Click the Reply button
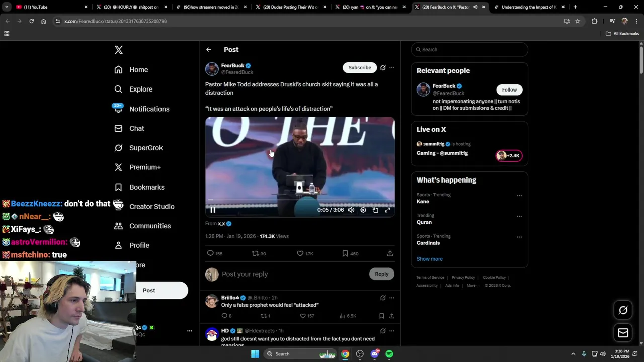The height and width of the screenshot is (362, 644). [382, 274]
